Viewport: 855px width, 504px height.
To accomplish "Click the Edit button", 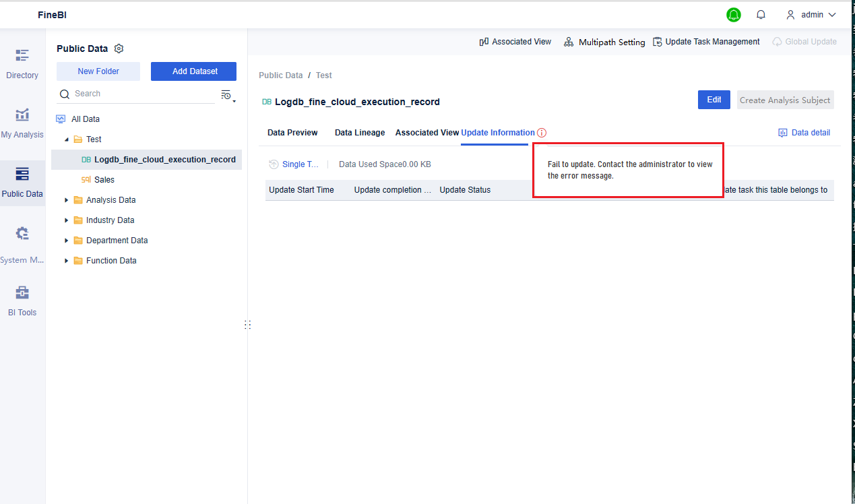I will [714, 99].
